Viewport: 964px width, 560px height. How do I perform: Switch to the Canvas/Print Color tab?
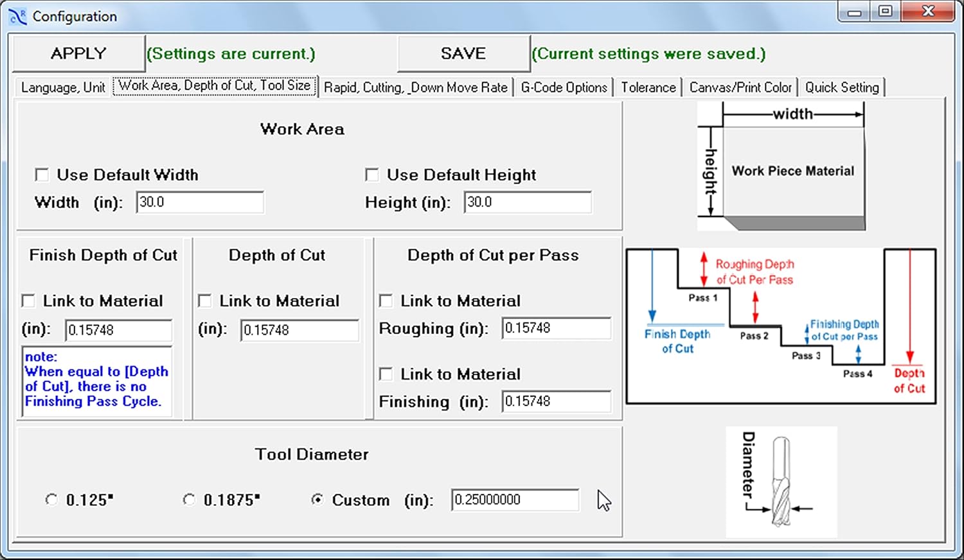740,87
